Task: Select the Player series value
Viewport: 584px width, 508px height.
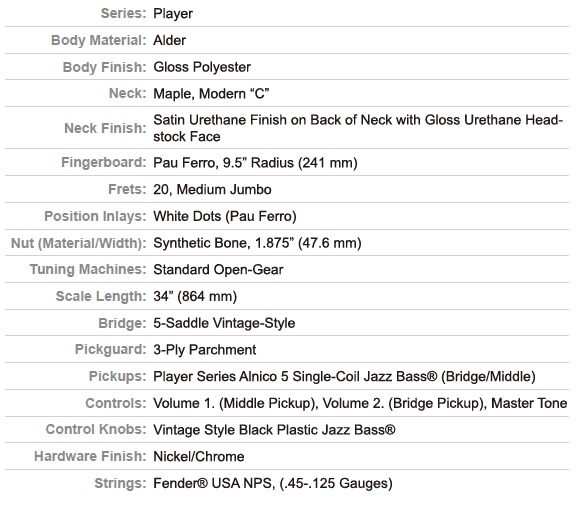Action: [173, 14]
